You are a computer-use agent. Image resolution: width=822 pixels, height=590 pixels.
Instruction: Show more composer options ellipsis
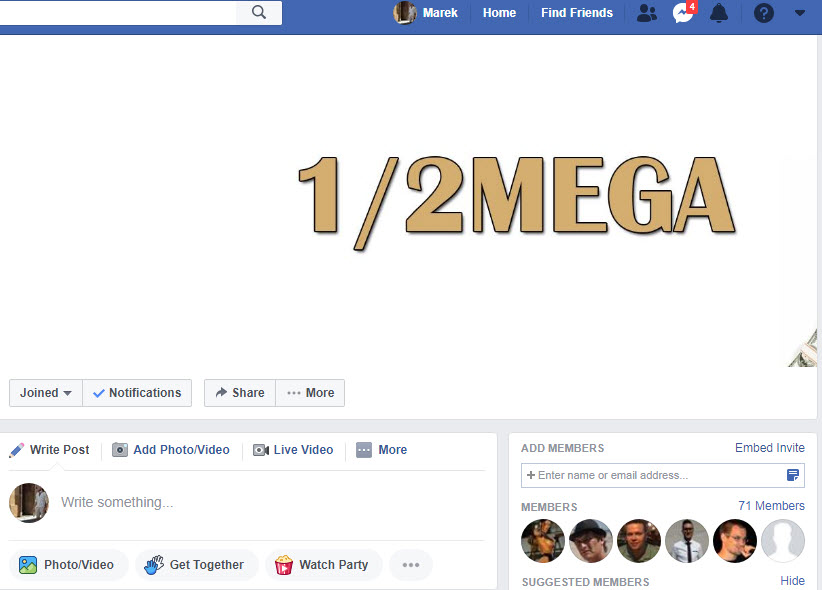(x=411, y=565)
